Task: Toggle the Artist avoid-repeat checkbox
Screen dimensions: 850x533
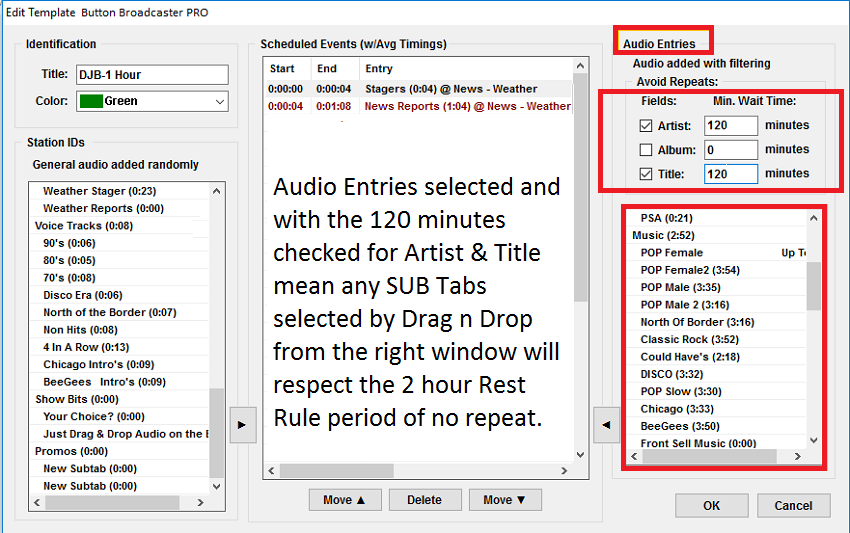Action: click(x=646, y=126)
